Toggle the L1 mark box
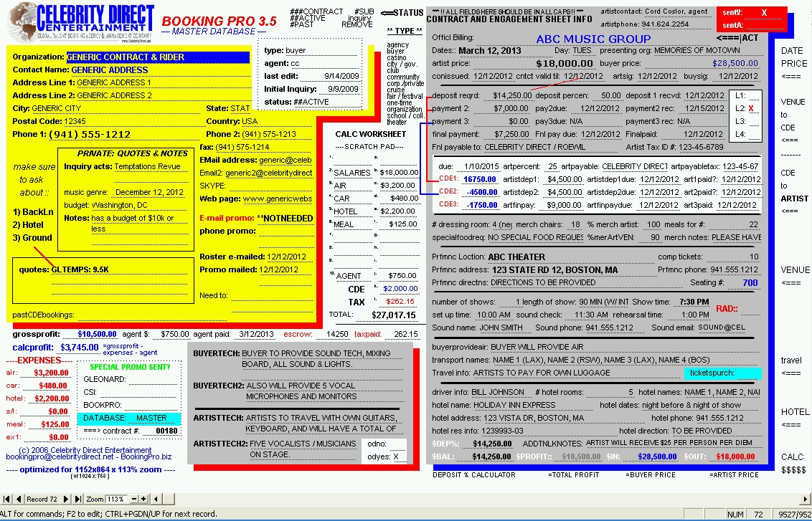The height and width of the screenshot is (521, 812). tap(755, 96)
